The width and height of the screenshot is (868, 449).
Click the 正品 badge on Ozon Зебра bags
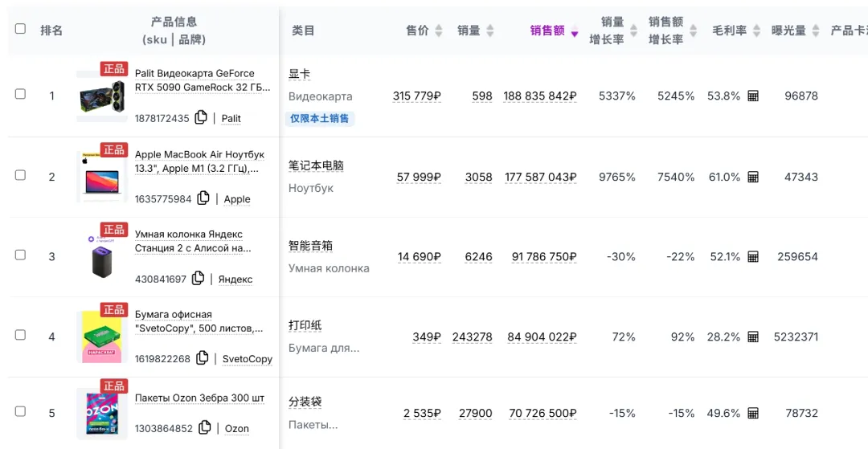pos(114,386)
